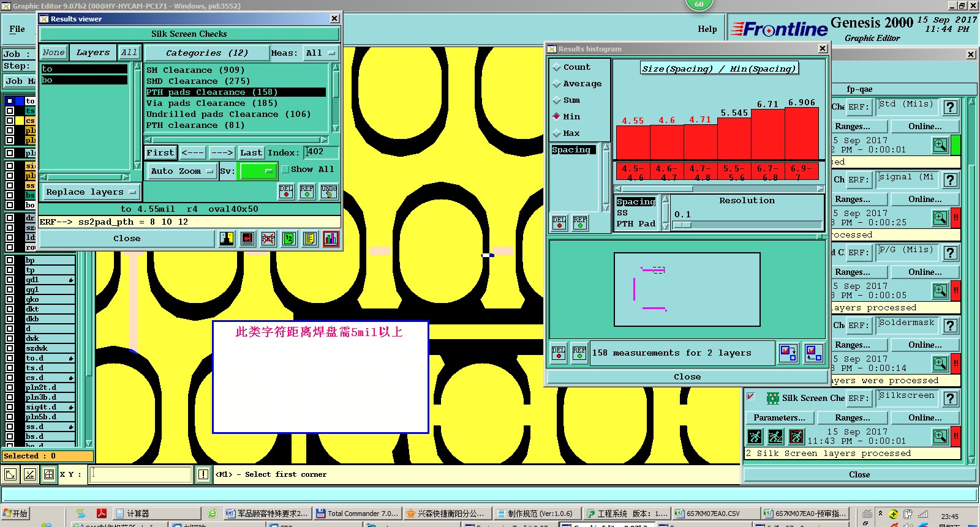Toggle Silk Screen Checks checklist checkmark
The width and height of the screenshot is (980, 527).
point(751,397)
